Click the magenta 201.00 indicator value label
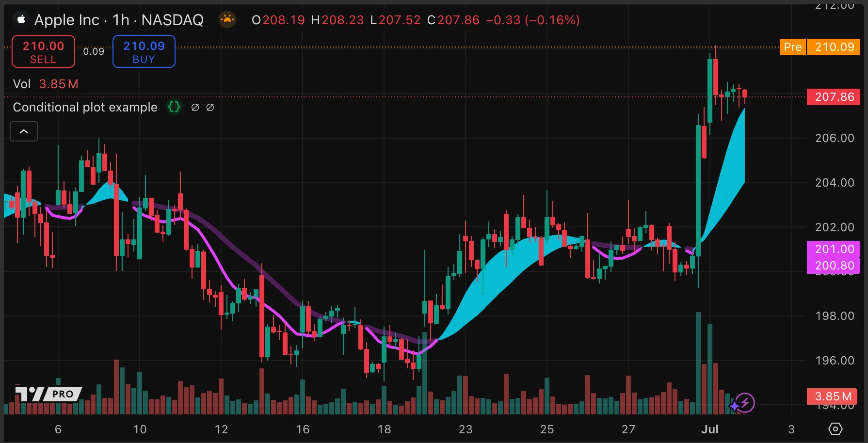The image size is (868, 443). click(834, 249)
